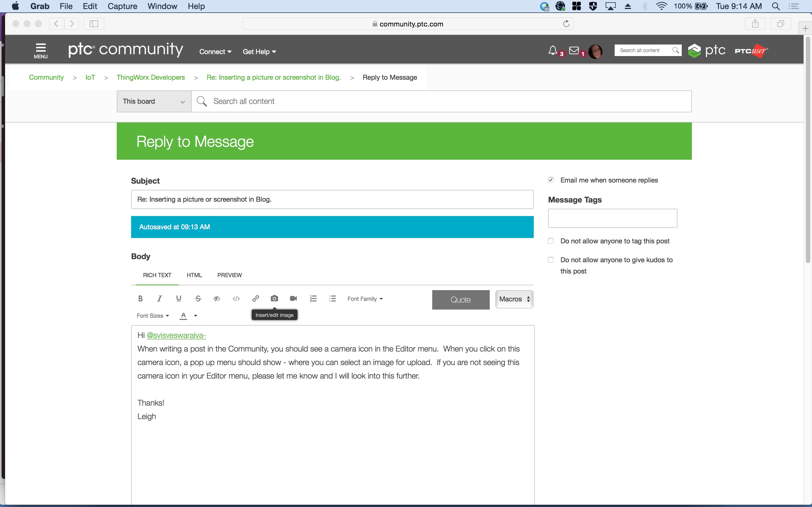
Task: Open the This board search scope dropdown
Action: point(154,101)
